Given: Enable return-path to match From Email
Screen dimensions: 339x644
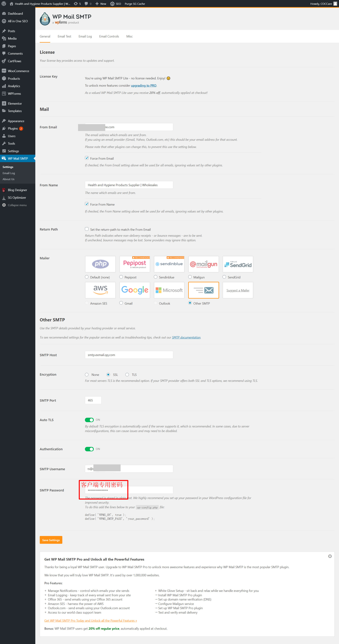Looking at the screenshot, I should 87,229.
